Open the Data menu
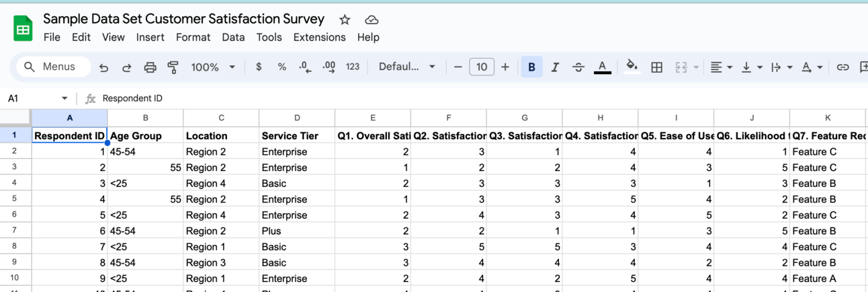 click(x=233, y=37)
